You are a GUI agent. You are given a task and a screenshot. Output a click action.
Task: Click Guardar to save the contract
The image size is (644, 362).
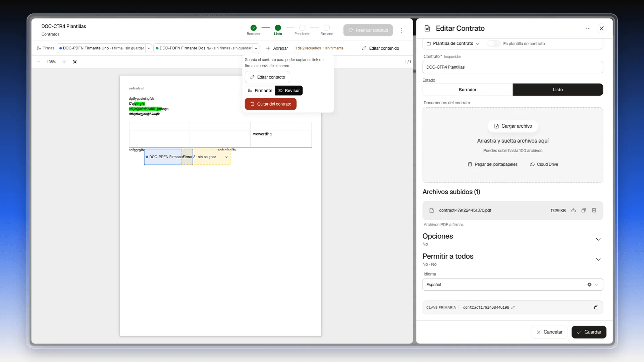tap(589, 332)
